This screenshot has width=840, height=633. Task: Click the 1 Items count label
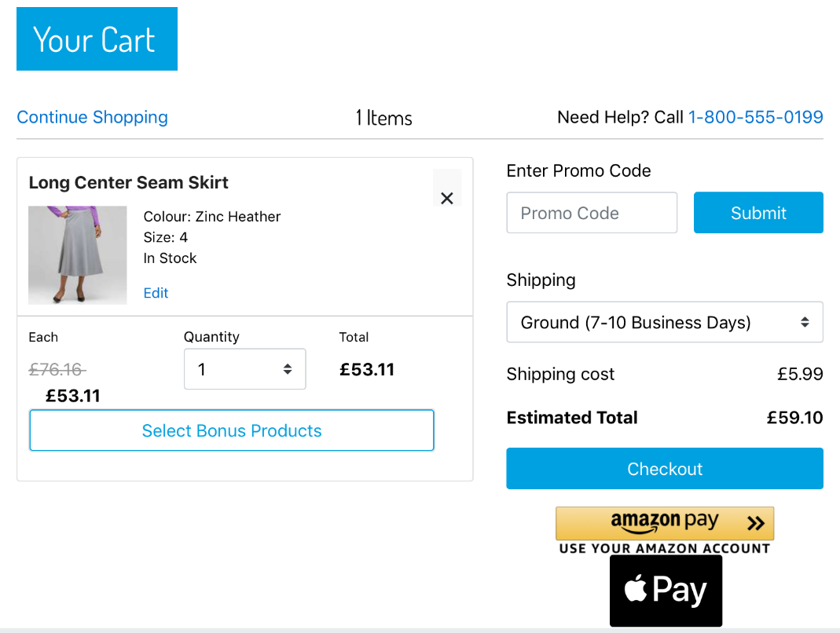click(x=384, y=118)
